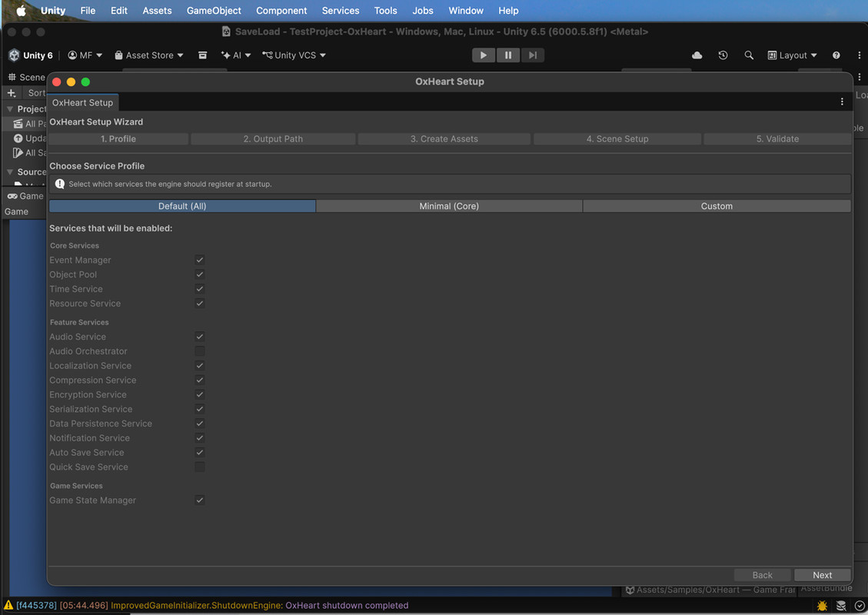Click the Unity 6 logo icon
Viewport: 868px width, 615px height.
[15, 55]
